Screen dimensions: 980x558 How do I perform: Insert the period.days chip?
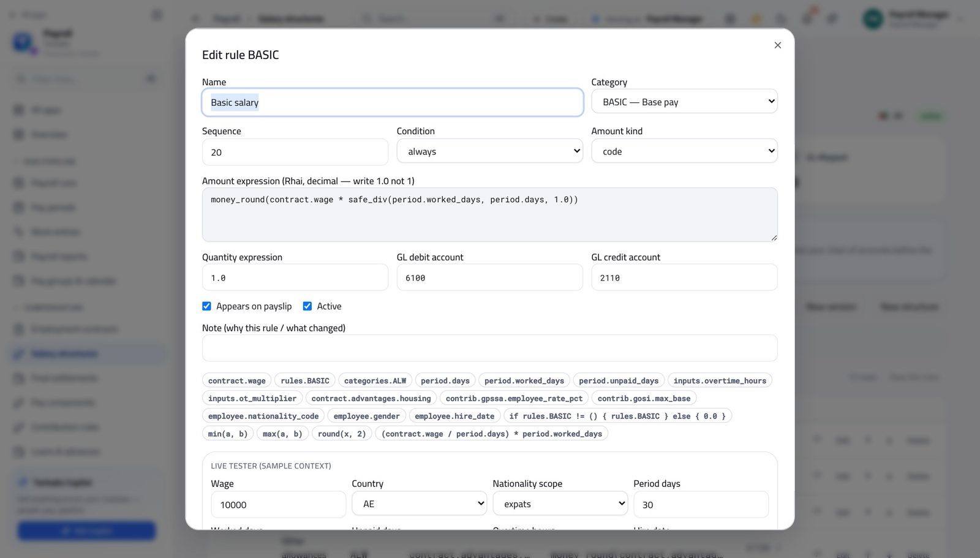pos(445,381)
